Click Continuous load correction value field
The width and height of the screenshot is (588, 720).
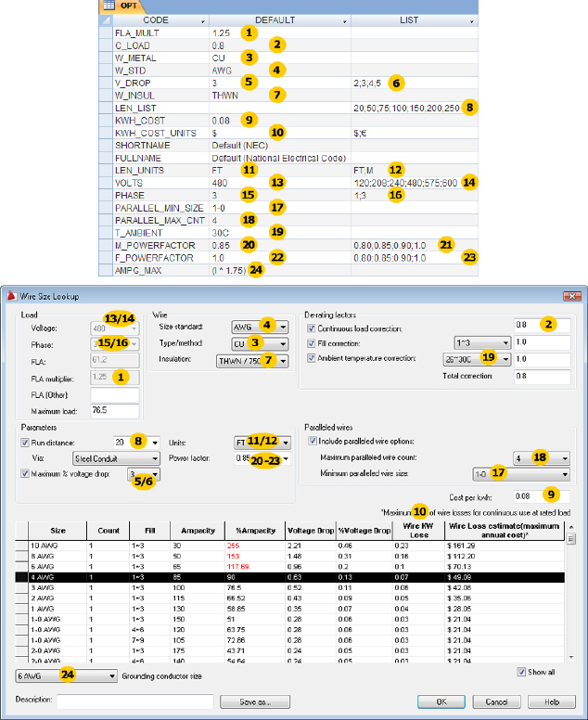[543, 325]
